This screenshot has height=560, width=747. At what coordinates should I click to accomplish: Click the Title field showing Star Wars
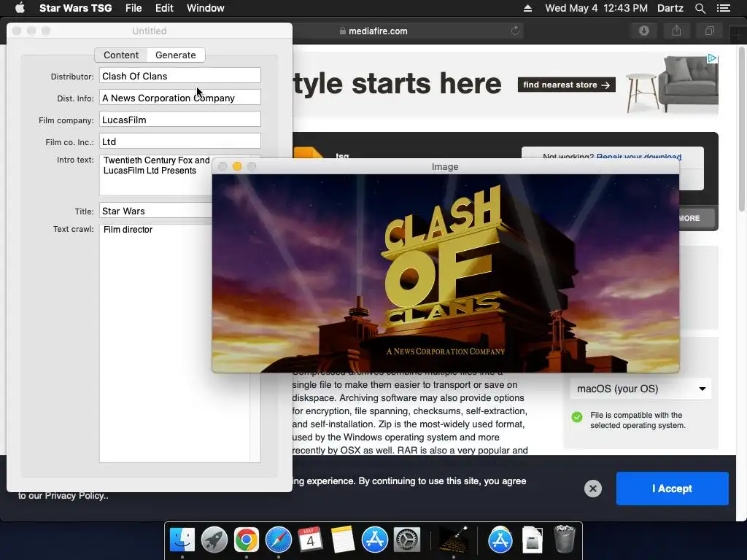[155, 211]
